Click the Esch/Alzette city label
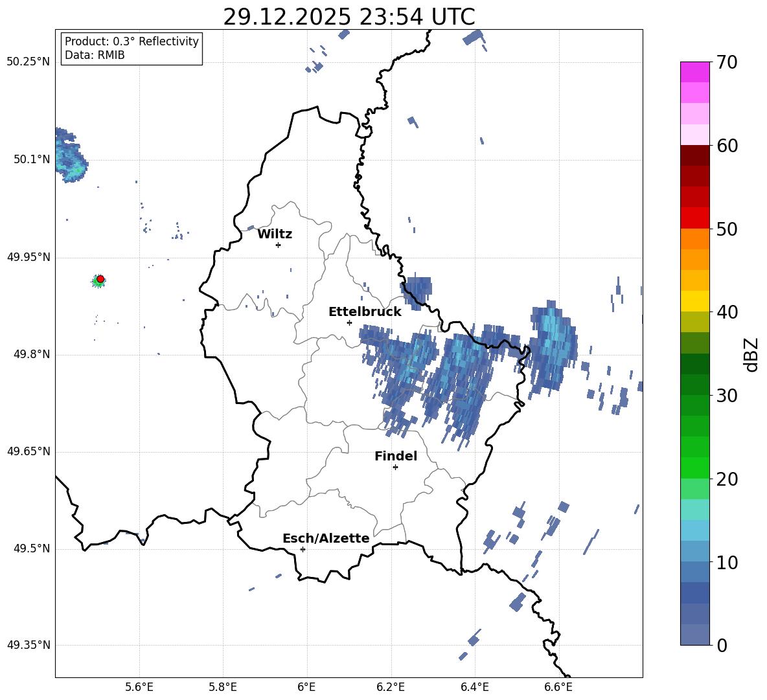The image size is (767, 700). (x=326, y=538)
